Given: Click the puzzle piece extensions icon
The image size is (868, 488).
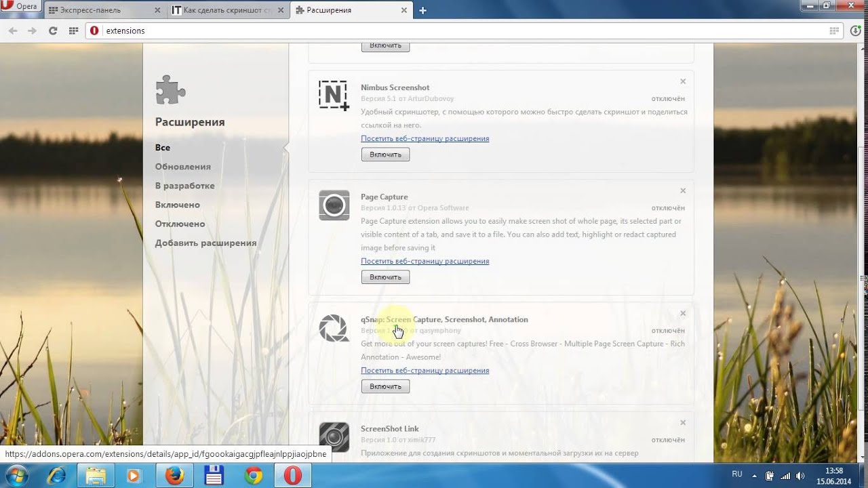Looking at the screenshot, I should coord(171,89).
